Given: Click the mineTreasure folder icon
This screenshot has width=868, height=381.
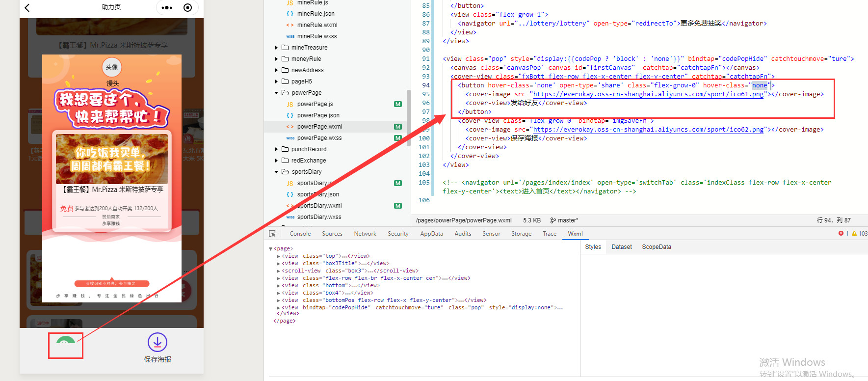Looking at the screenshot, I should click(285, 48).
